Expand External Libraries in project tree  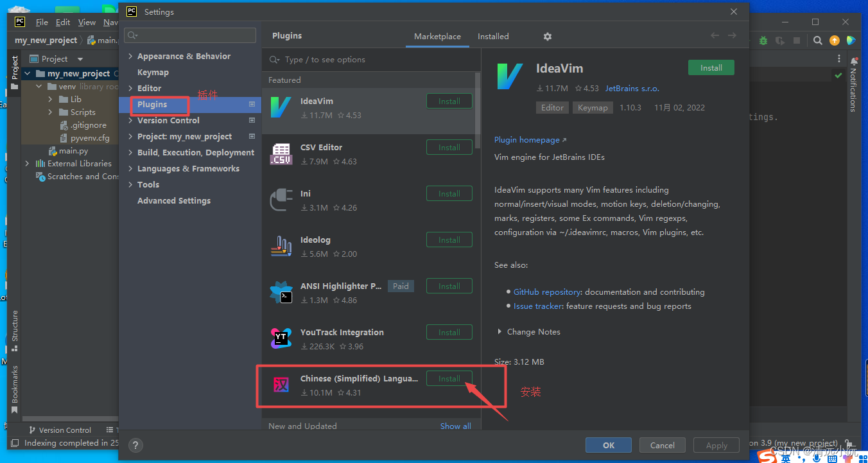[x=27, y=164]
